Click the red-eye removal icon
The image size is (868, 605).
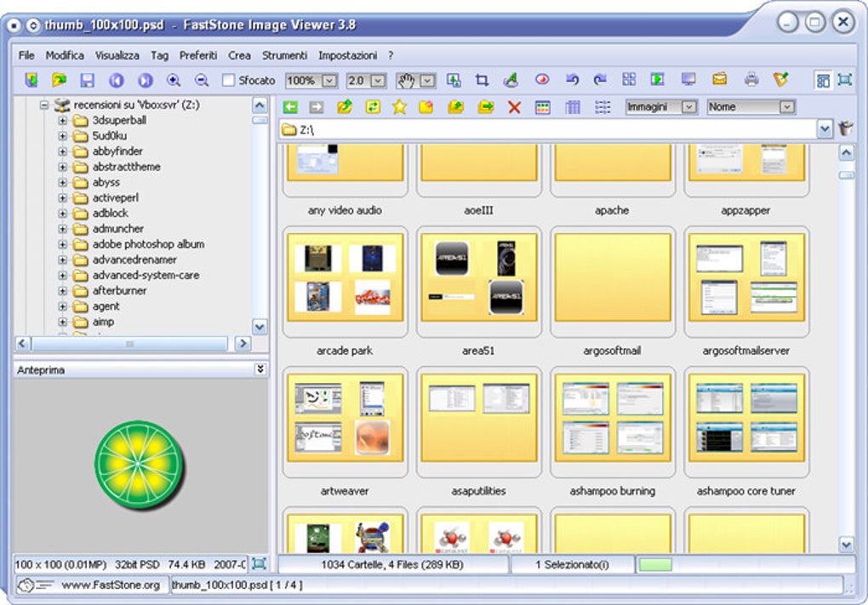[x=541, y=80]
